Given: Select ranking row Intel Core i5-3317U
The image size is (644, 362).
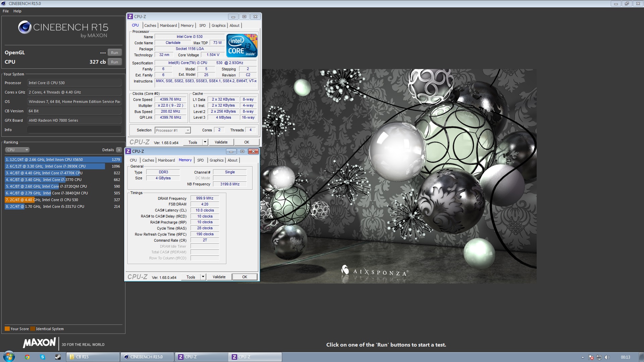Looking at the screenshot, I should 63,206.
